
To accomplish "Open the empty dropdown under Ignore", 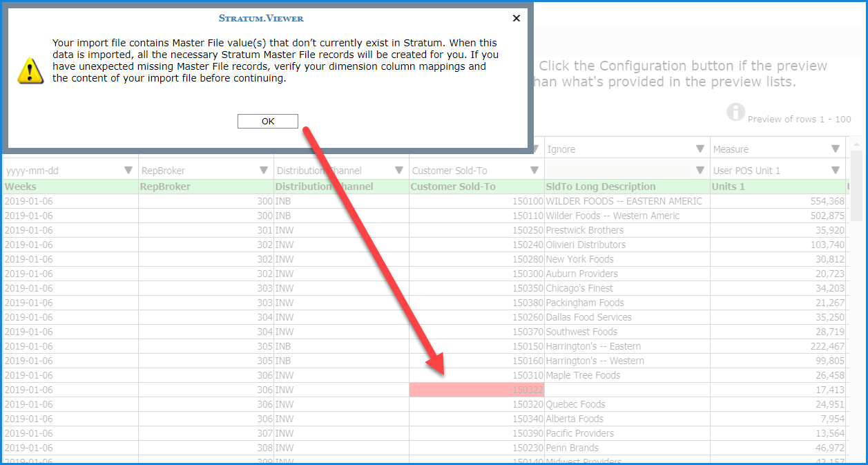I will coord(700,171).
